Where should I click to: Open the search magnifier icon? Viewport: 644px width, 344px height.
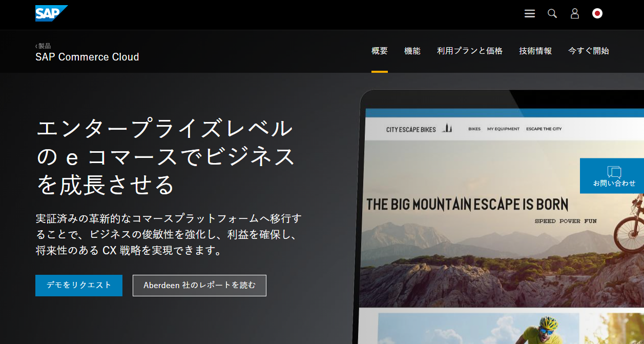pyautogui.click(x=552, y=14)
